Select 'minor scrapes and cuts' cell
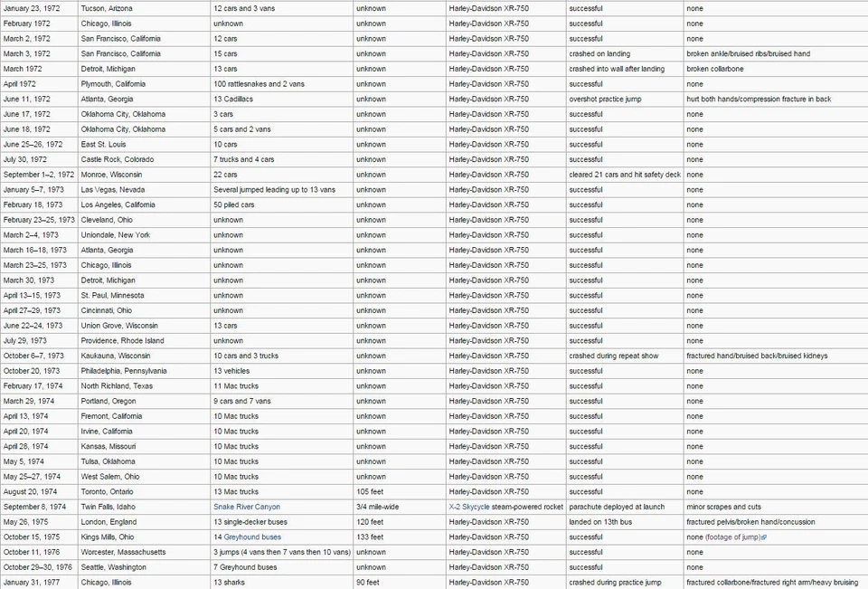868x589 pixels. (776, 507)
